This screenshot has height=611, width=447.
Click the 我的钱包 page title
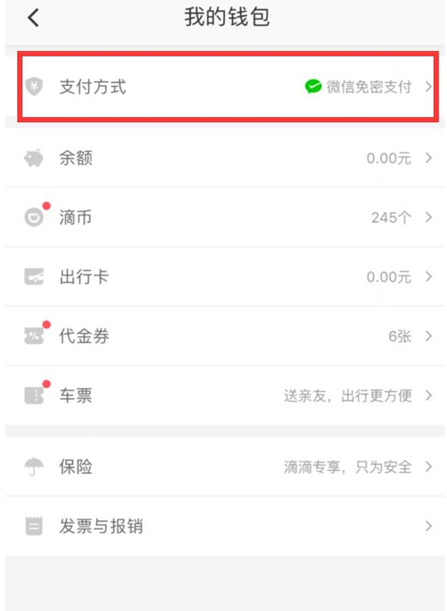(x=227, y=18)
